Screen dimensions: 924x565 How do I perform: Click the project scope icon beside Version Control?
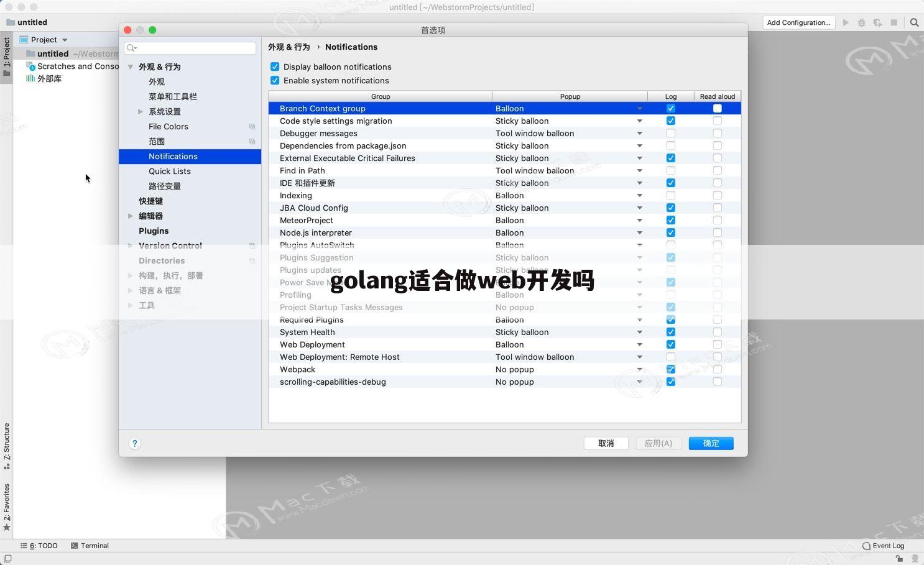click(252, 246)
